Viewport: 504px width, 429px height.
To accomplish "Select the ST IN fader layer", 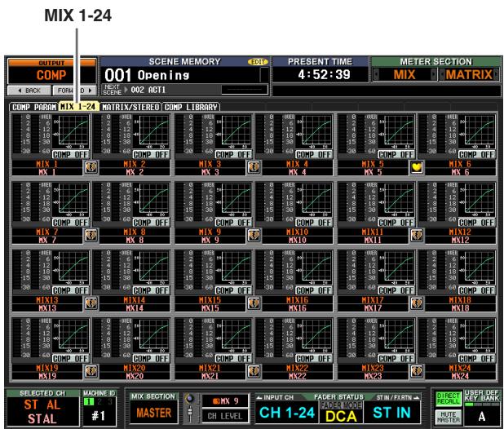I will tap(391, 413).
